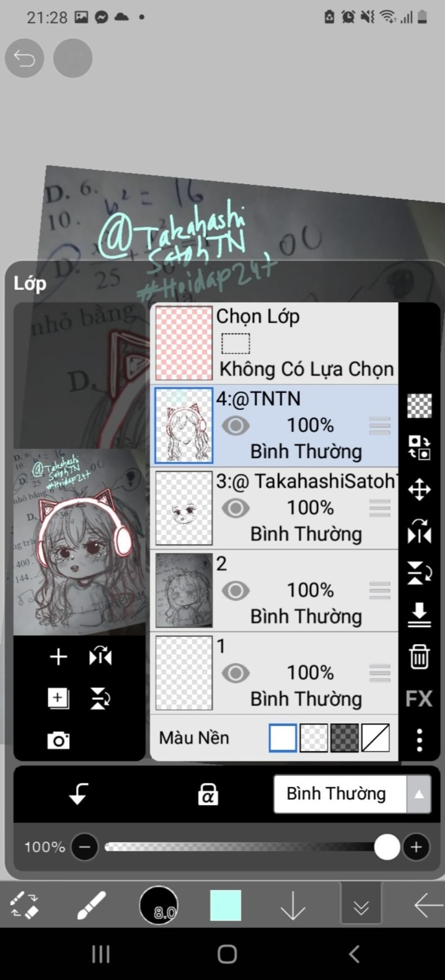This screenshot has height=980, width=445.
Task: Open the Bình Thường blend mode dropdown
Action: tap(352, 794)
